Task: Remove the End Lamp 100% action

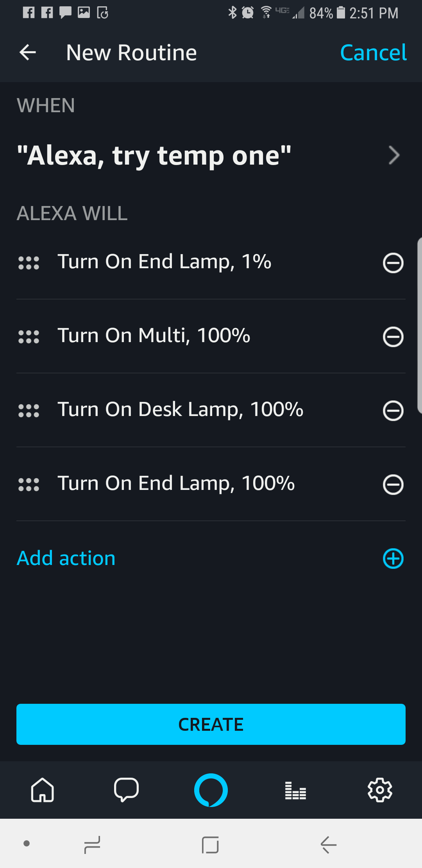Action: (x=393, y=484)
